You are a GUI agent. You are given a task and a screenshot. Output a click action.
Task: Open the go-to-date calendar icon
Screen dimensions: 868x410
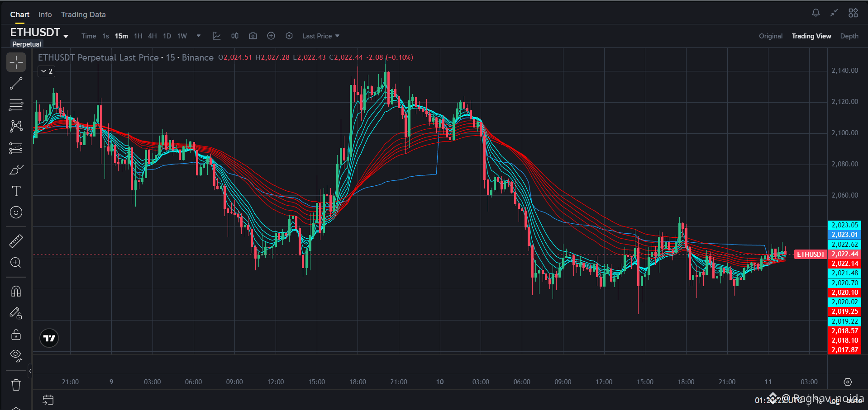(48, 400)
